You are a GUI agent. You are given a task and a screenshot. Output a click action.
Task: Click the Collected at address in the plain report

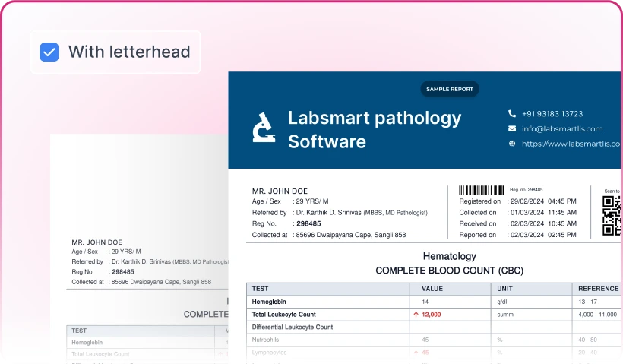click(161, 282)
